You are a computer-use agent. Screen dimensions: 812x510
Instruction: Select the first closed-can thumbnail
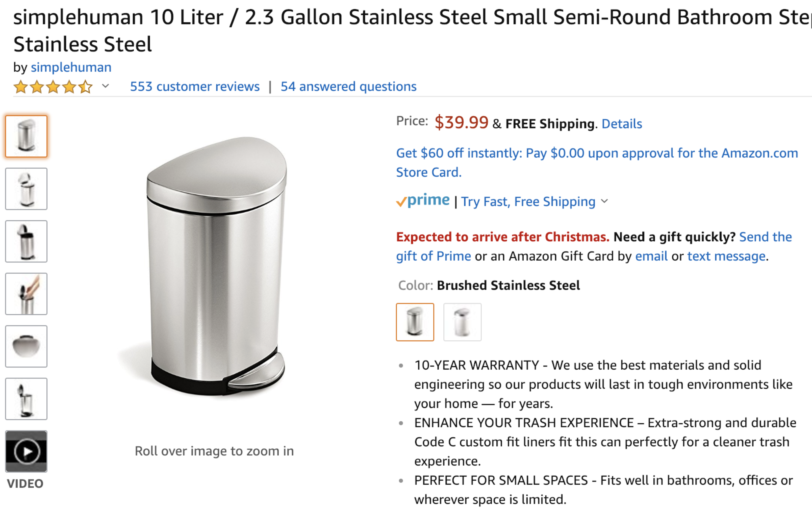tap(26, 136)
